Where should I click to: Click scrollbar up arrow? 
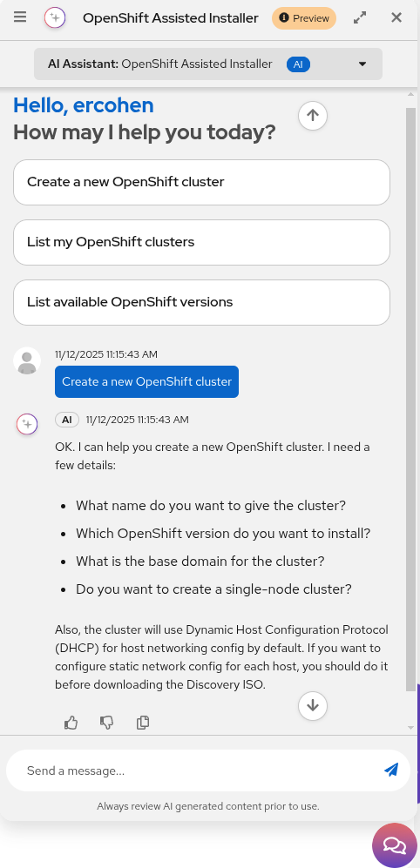410,95
